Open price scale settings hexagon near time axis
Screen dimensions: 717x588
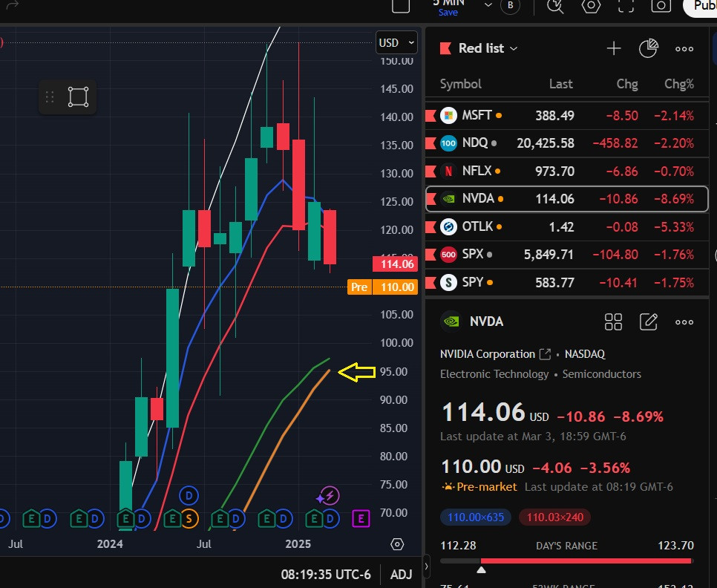pos(397,544)
